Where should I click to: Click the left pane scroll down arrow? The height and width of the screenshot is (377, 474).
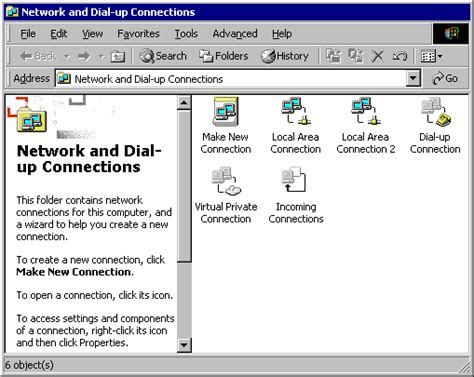184,344
